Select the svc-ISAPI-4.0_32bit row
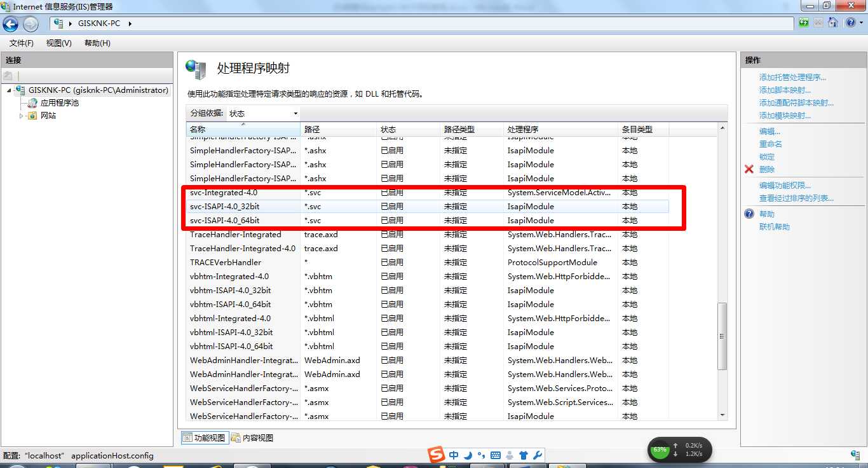Image resolution: width=868 pixels, height=468 pixels. point(427,207)
